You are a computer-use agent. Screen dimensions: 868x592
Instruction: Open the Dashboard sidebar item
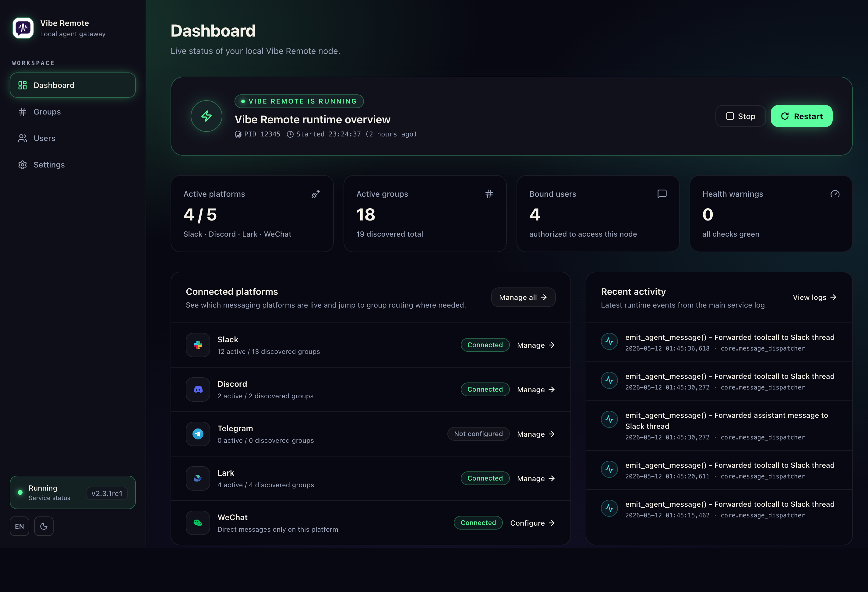(72, 85)
